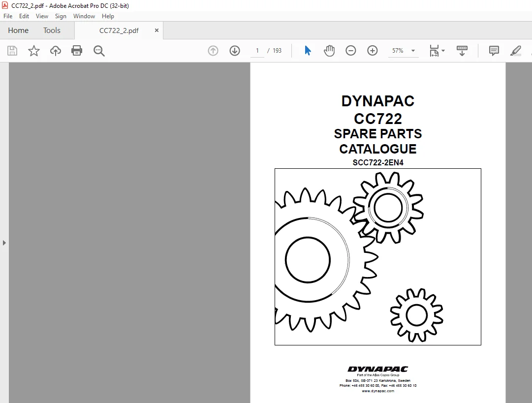Open the View menu

click(42, 16)
